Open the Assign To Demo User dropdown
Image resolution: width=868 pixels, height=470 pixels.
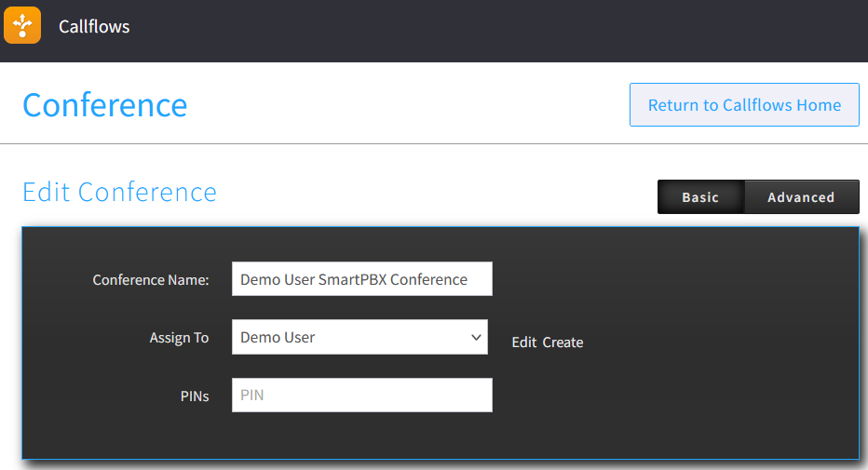[x=349, y=337]
